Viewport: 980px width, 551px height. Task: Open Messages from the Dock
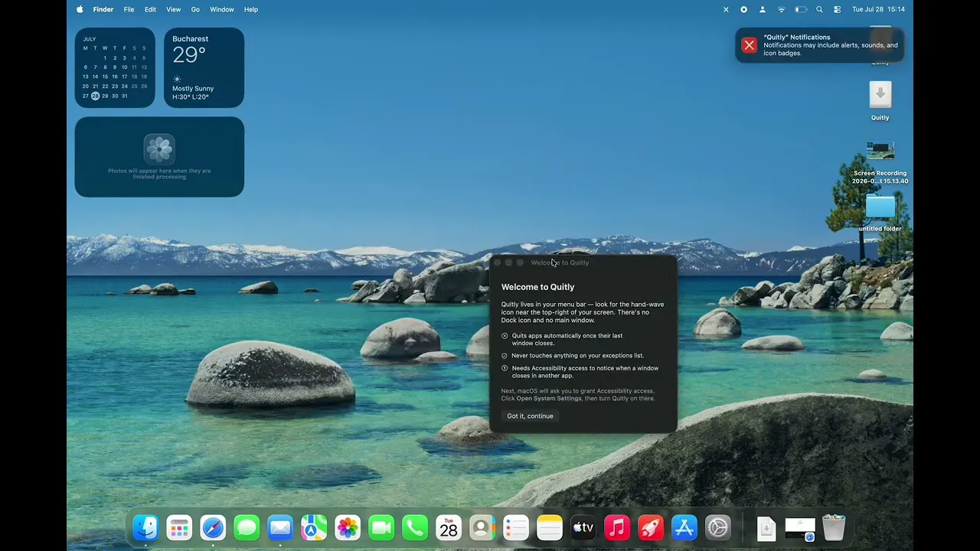tap(247, 527)
